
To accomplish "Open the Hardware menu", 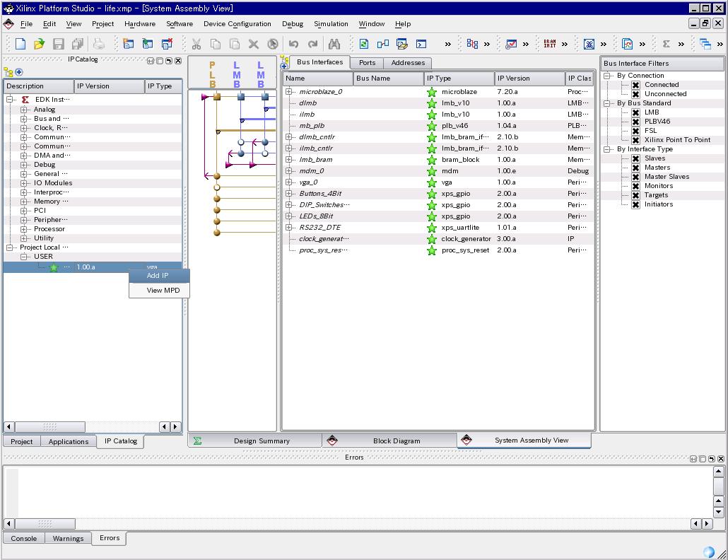I will [x=140, y=23].
